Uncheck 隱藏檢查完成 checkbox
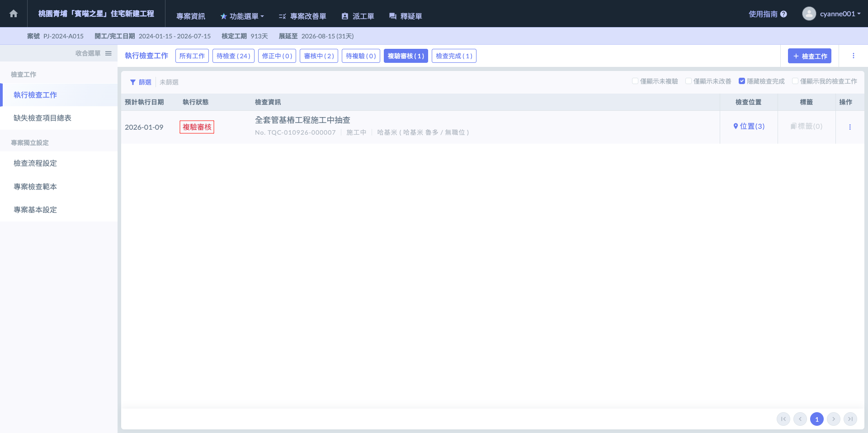This screenshot has height=433, width=868. (742, 81)
